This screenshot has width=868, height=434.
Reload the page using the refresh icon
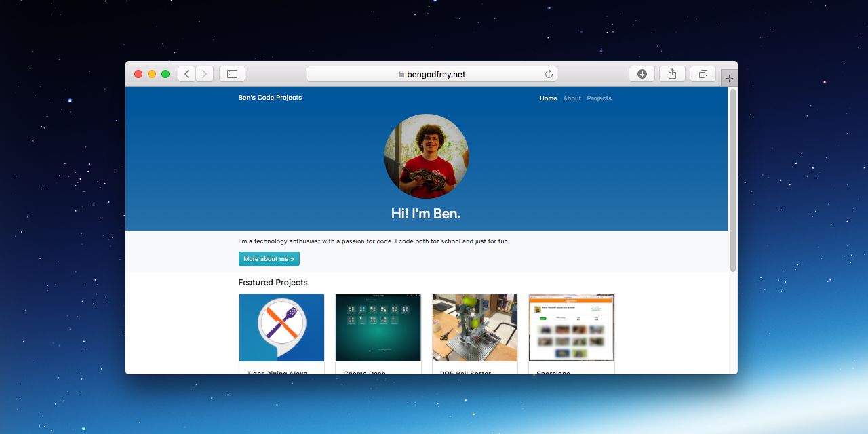(549, 74)
